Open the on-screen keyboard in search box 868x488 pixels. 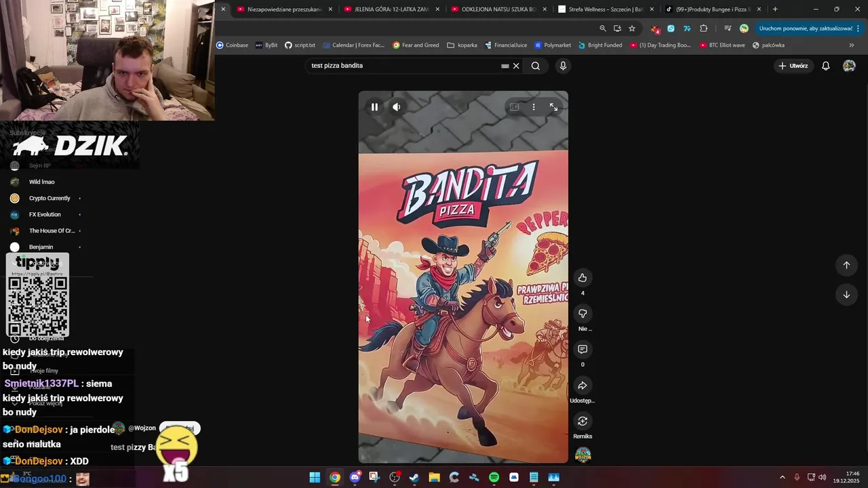tap(505, 66)
